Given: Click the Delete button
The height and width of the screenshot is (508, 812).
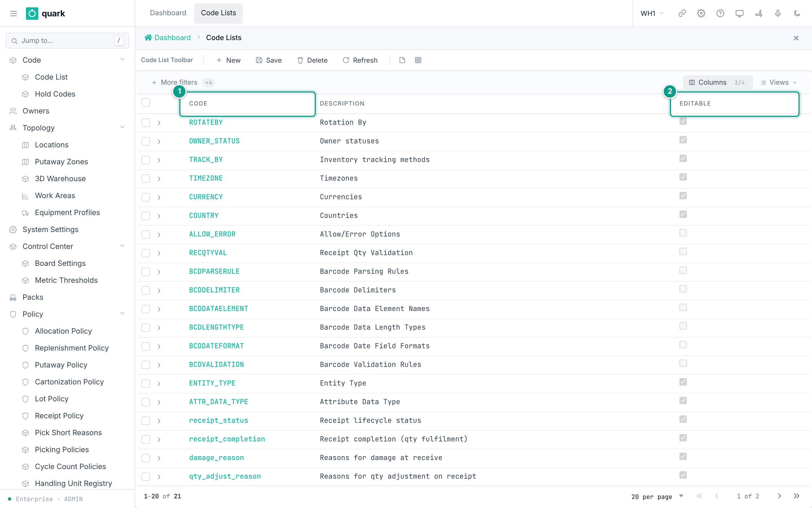Looking at the screenshot, I should tap(312, 60).
